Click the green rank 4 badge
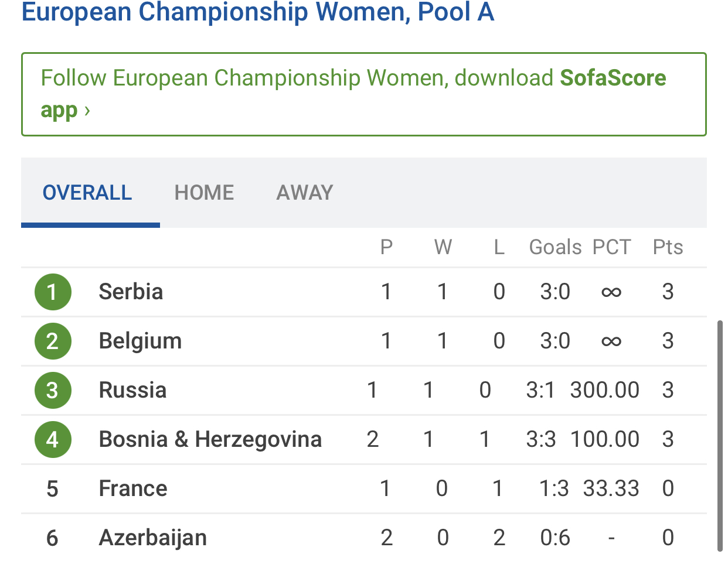728x571 pixels. pyautogui.click(x=53, y=439)
